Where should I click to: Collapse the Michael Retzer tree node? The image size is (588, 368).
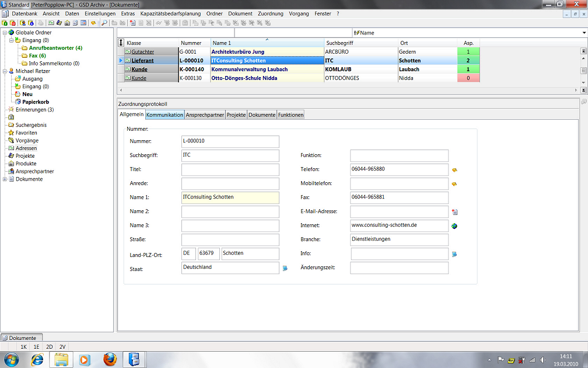5,71
